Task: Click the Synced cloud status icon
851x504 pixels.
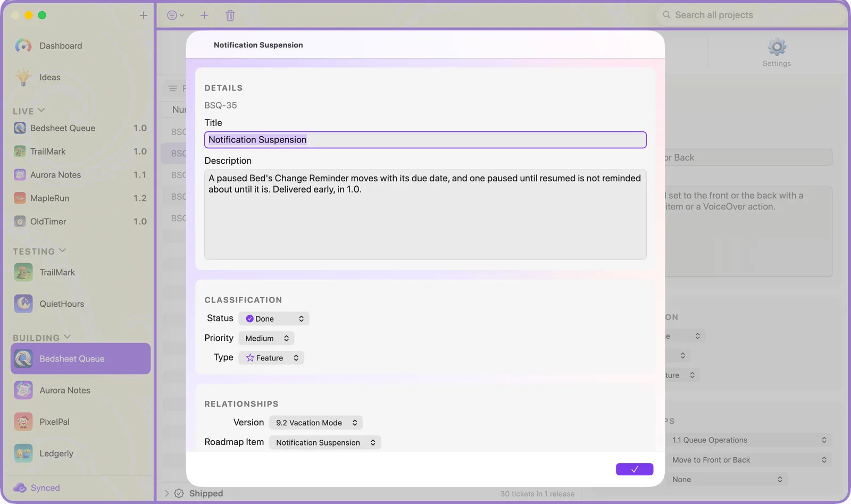Action: 20,488
